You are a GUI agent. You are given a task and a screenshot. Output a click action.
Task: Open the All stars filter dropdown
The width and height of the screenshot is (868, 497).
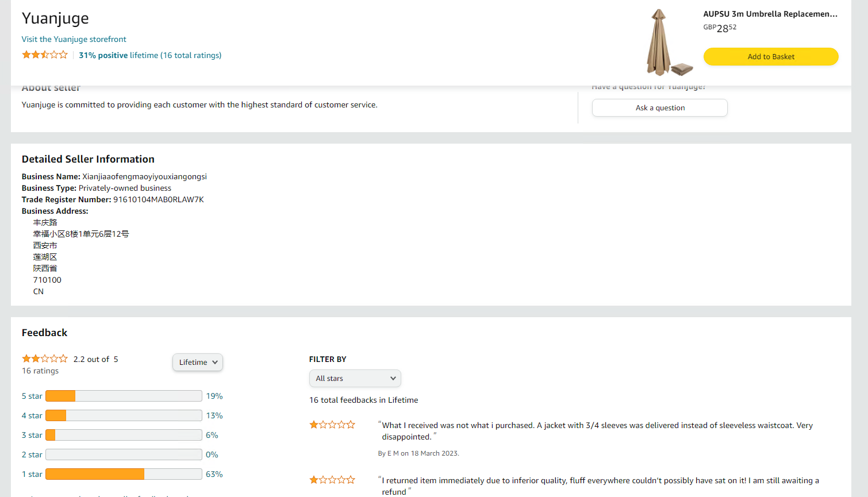pyautogui.click(x=355, y=378)
